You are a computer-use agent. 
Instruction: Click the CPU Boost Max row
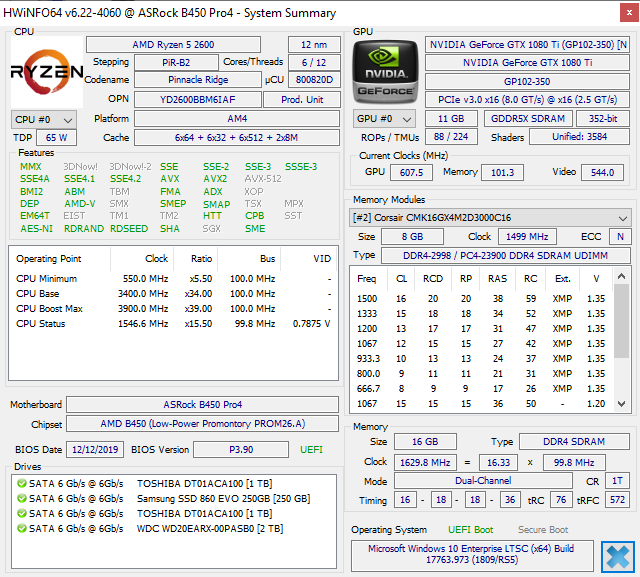173,308
